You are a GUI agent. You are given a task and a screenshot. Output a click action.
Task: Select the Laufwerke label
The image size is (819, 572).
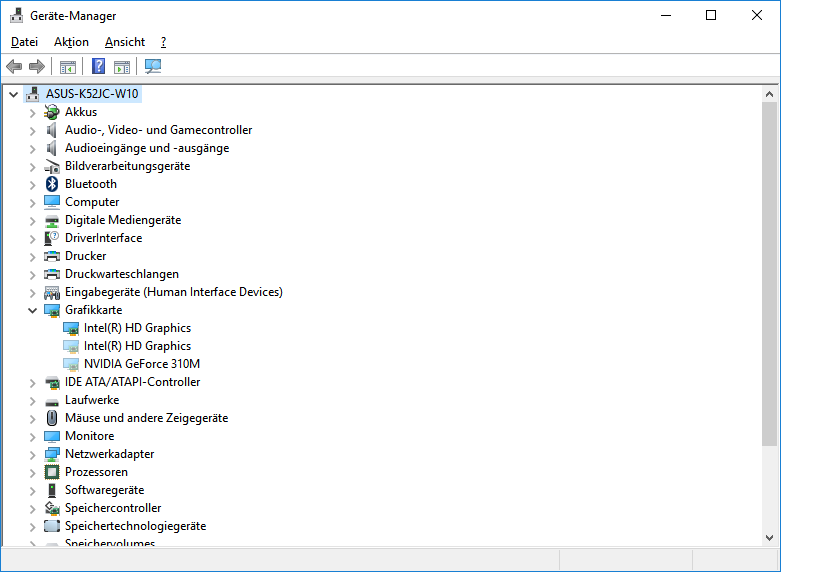pyautogui.click(x=92, y=400)
